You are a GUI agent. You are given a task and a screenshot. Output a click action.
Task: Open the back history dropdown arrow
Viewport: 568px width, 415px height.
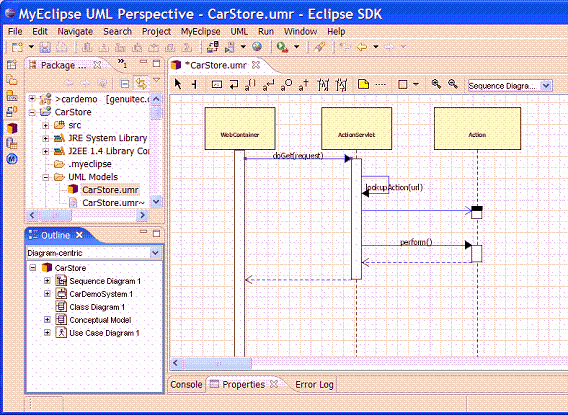click(376, 47)
